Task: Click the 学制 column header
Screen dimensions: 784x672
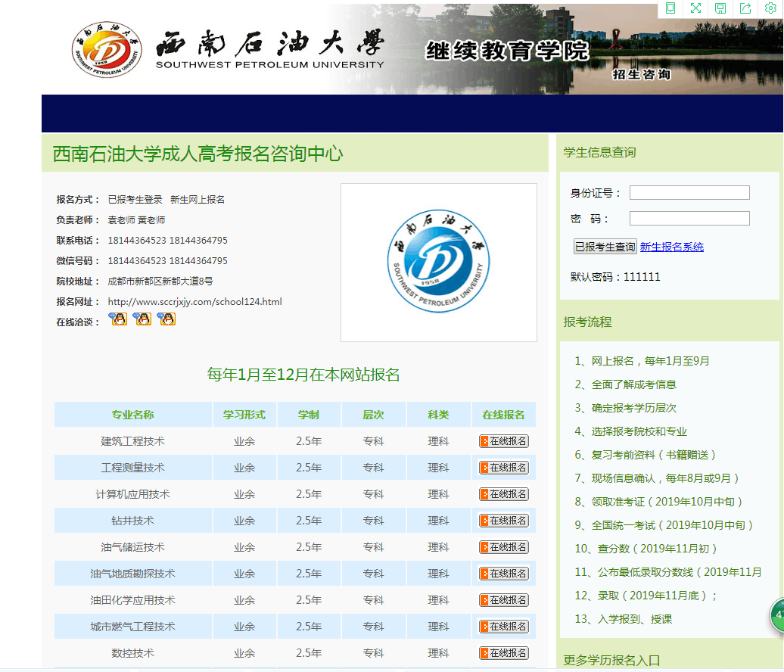Action: click(309, 415)
